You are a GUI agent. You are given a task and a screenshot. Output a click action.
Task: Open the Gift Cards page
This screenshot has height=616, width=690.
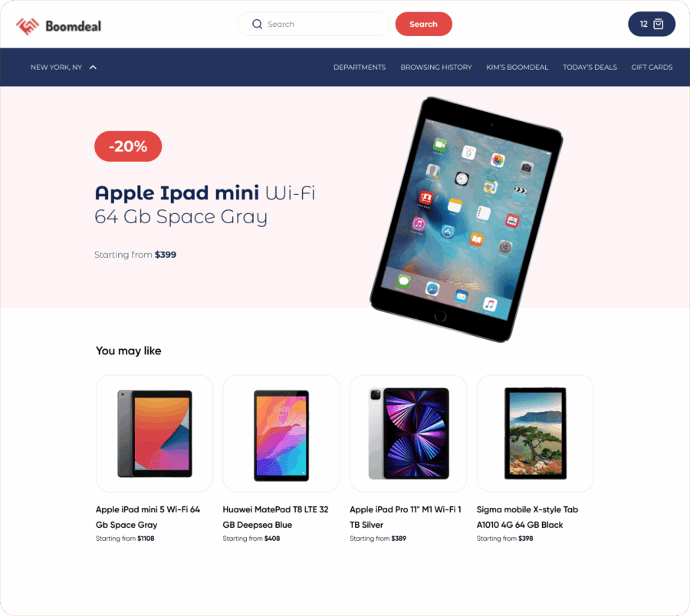pyautogui.click(x=652, y=68)
